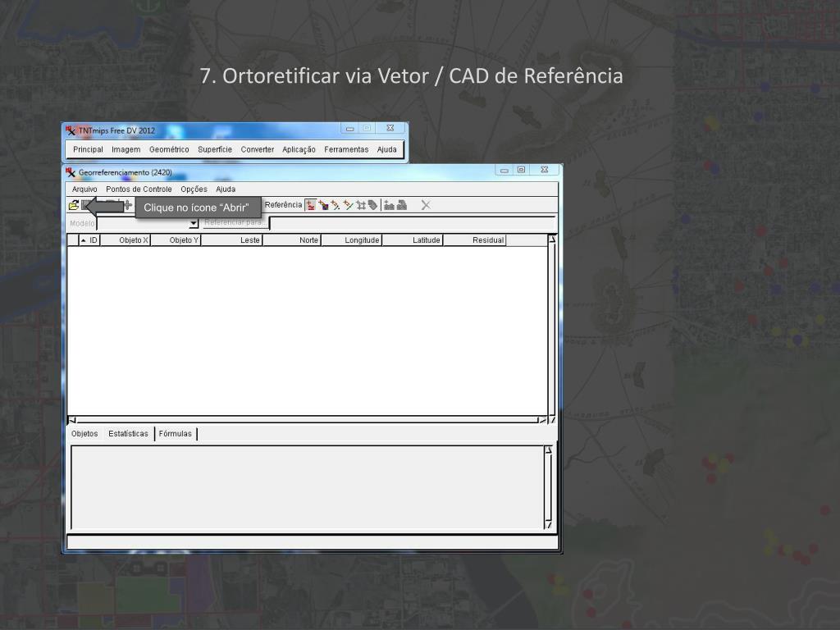840x630 pixels.
Task: Open the Opções menu
Action: tap(194, 189)
